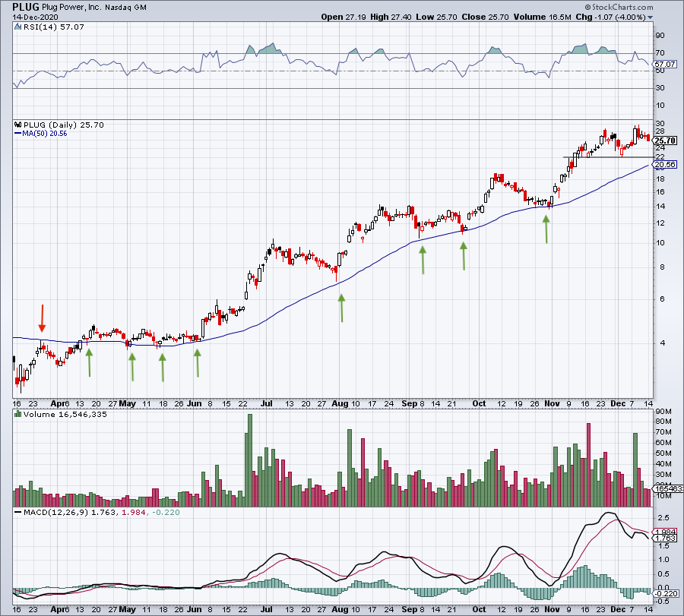Click the RSI(14) legend area-chart icon
Image resolution: width=684 pixels, height=616 pixels.
pyautogui.click(x=18, y=27)
